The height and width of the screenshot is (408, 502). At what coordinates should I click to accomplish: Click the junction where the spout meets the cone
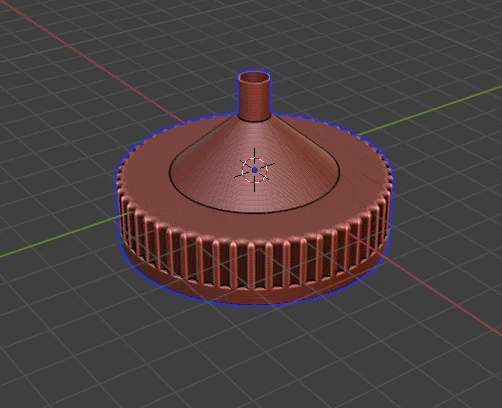253,119
